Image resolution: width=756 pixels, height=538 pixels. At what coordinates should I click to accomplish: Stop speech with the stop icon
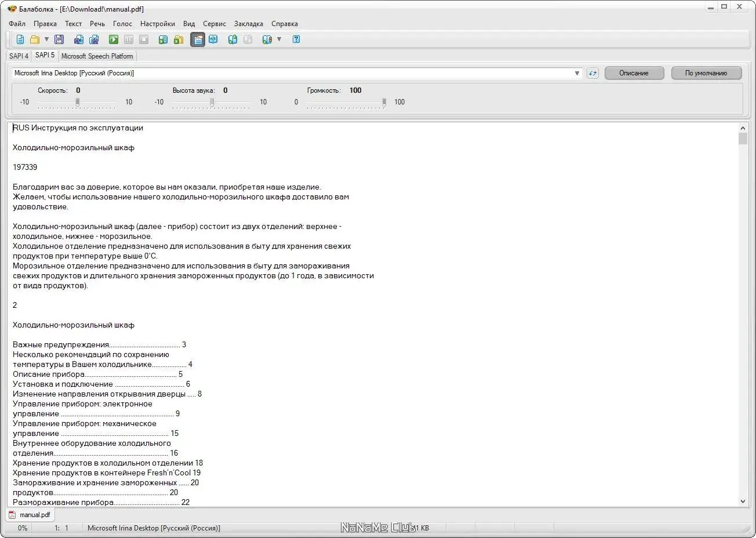tap(144, 39)
